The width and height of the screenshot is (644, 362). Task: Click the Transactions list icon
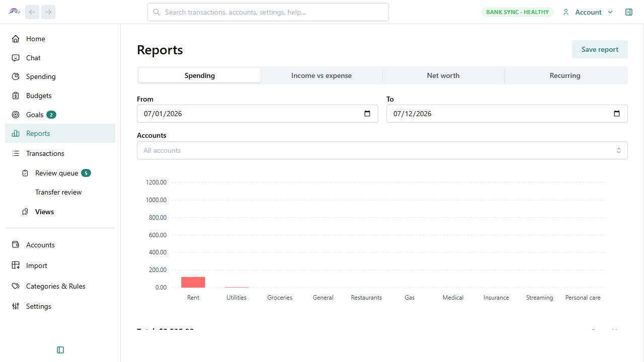coord(16,153)
